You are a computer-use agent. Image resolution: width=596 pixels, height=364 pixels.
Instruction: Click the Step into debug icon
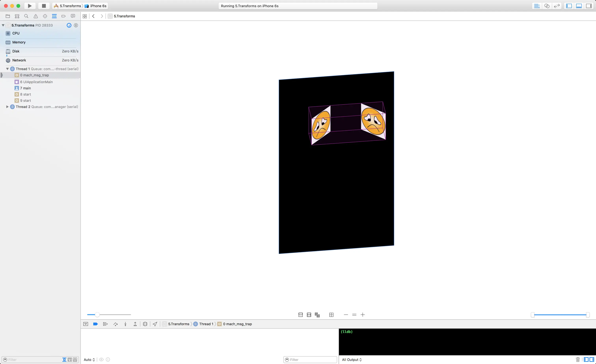125,324
